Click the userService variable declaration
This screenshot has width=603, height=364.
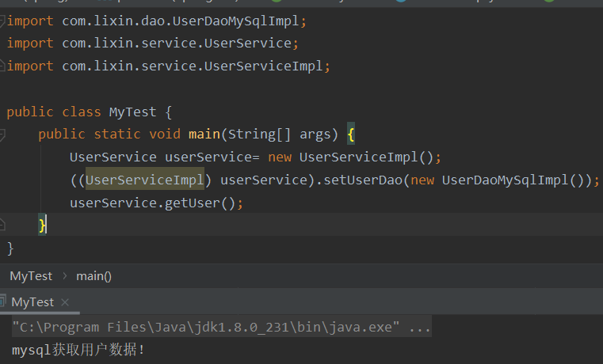208,157
